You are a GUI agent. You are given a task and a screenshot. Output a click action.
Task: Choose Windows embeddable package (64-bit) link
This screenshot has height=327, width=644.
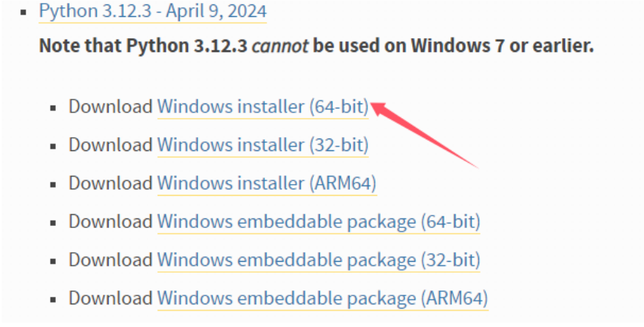pyautogui.click(x=319, y=221)
